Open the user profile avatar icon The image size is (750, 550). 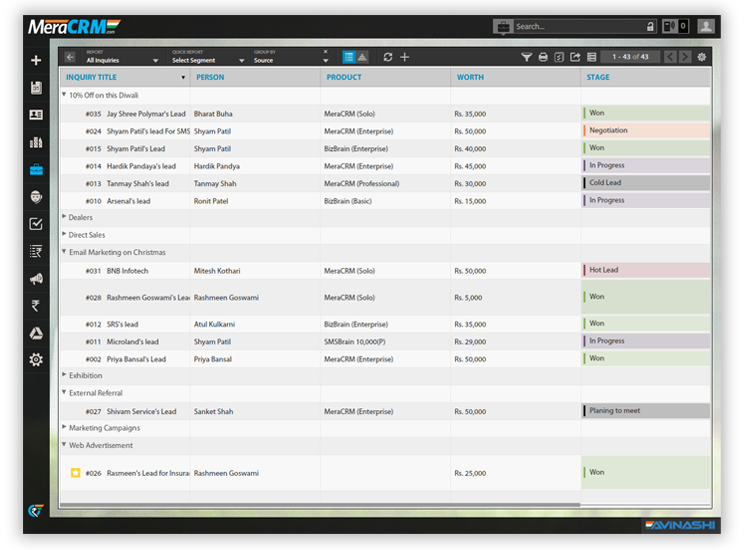click(x=706, y=26)
